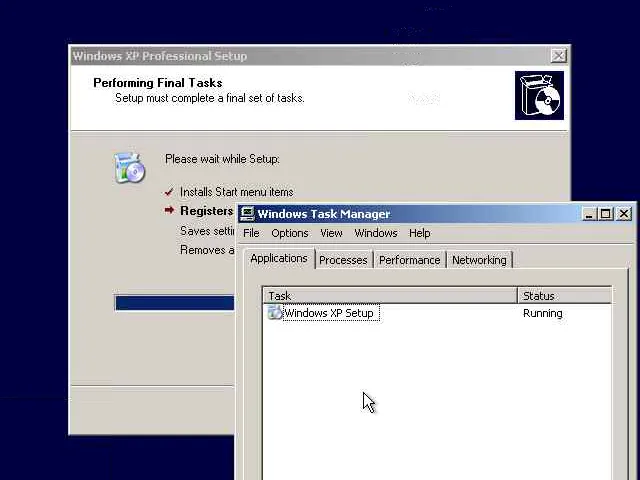Close the Windows XP Professional Setup window

tap(558, 56)
